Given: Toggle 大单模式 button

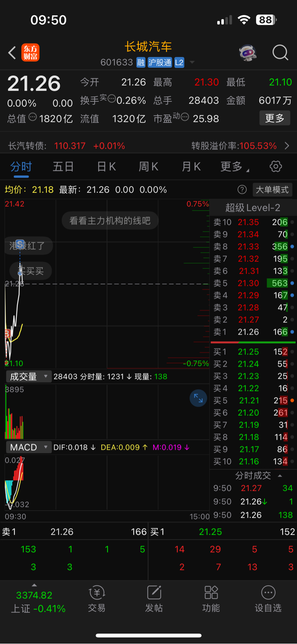Looking at the screenshot, I should pyautogui.click(x=272, y=189).
